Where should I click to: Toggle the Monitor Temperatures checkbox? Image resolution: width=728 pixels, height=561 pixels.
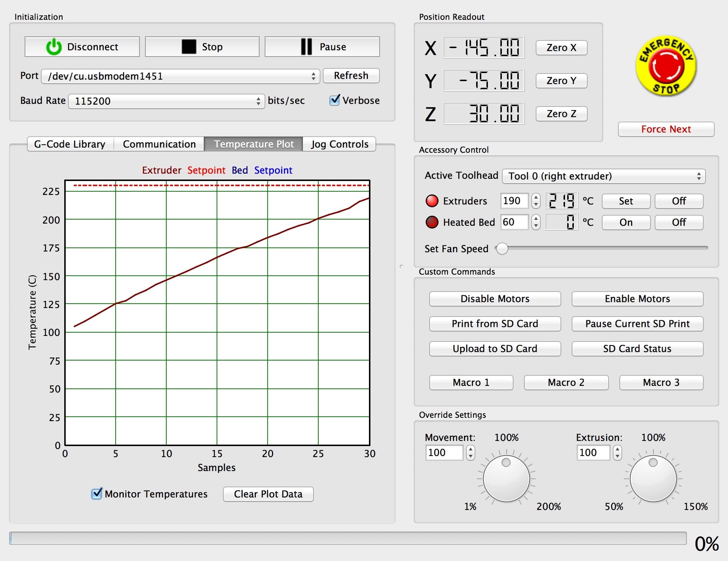point(97,494)
